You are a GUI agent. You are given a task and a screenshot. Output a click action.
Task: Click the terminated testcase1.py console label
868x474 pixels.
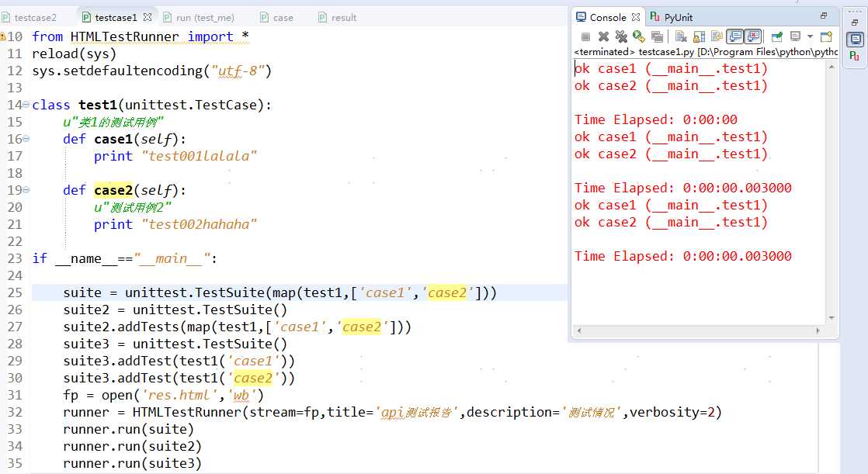pyautogui.click(x=706, y=52)
